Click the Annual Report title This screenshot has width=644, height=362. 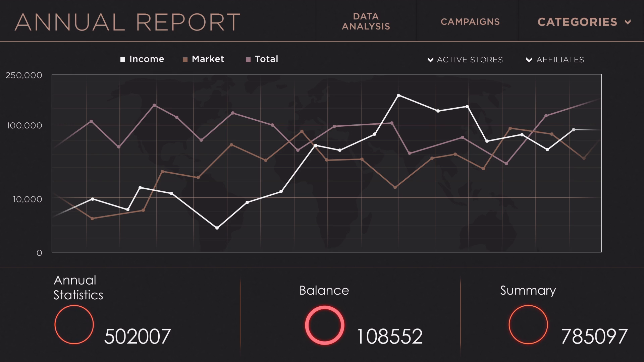tap(127, 22)
